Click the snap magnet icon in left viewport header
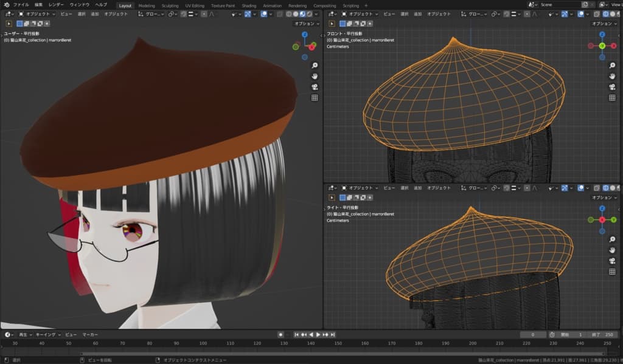Viewport: 623px width, 364px height. point(183,14)
